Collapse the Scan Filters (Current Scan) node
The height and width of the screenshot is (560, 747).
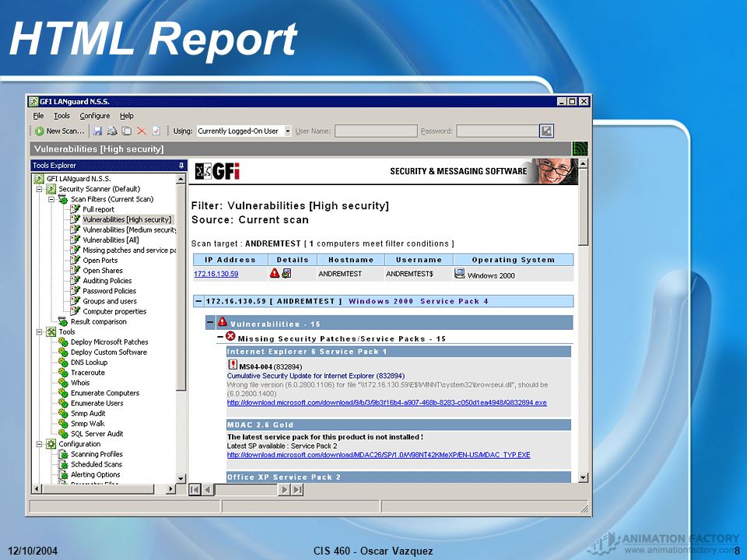click(x=51, y=199)
